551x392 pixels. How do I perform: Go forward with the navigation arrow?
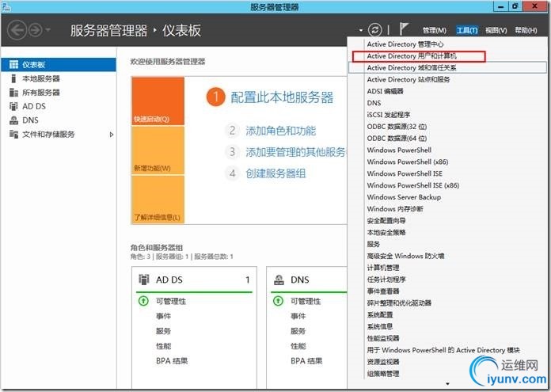[x=35, y=30]
